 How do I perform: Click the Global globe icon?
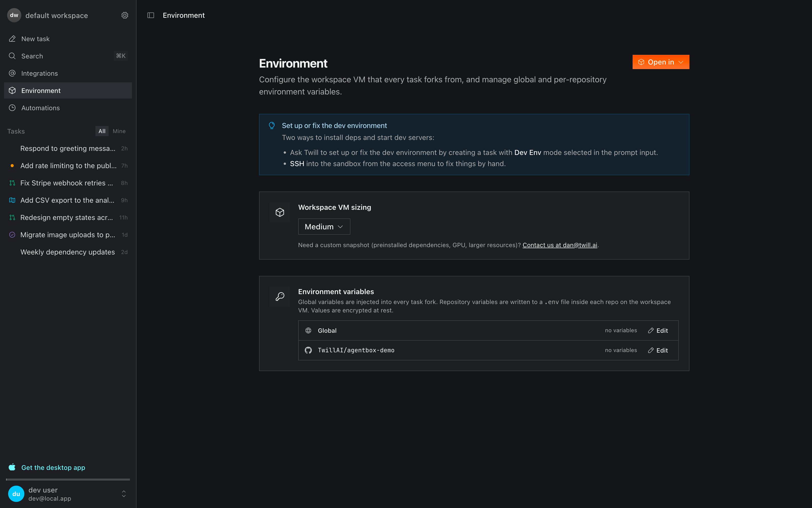click(x=308, y=331)
